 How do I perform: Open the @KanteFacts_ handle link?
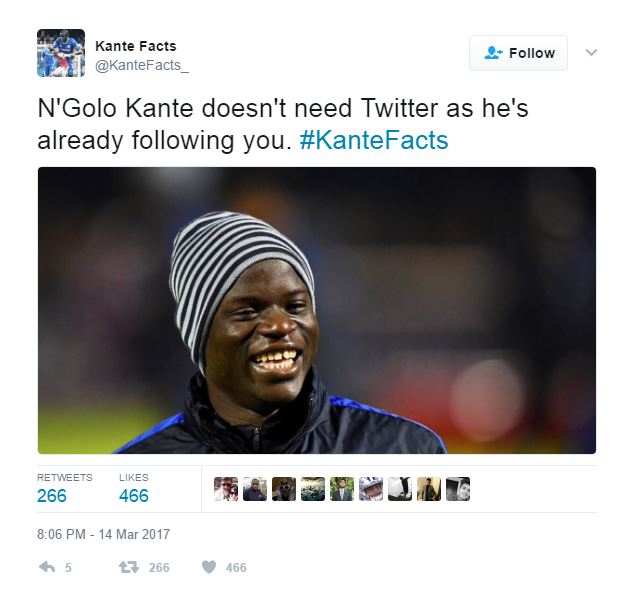click(142, 65)
